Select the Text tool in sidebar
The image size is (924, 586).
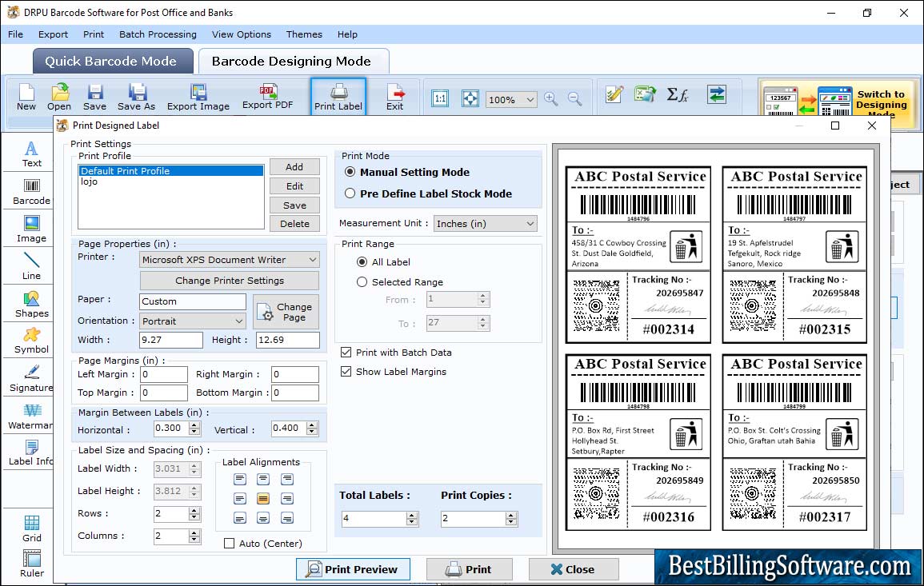click(31, 154)
